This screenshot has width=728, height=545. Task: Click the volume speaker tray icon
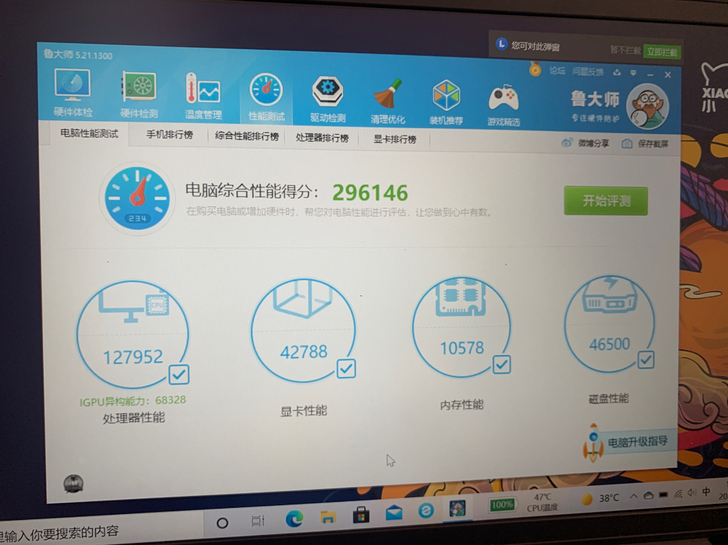[x=692, y=493]
